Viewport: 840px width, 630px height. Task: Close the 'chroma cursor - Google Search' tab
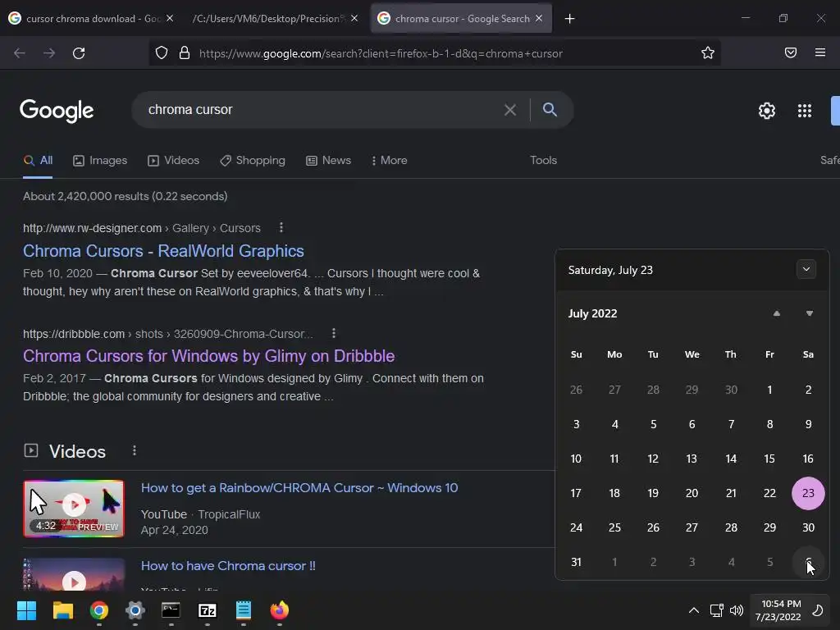539,18
